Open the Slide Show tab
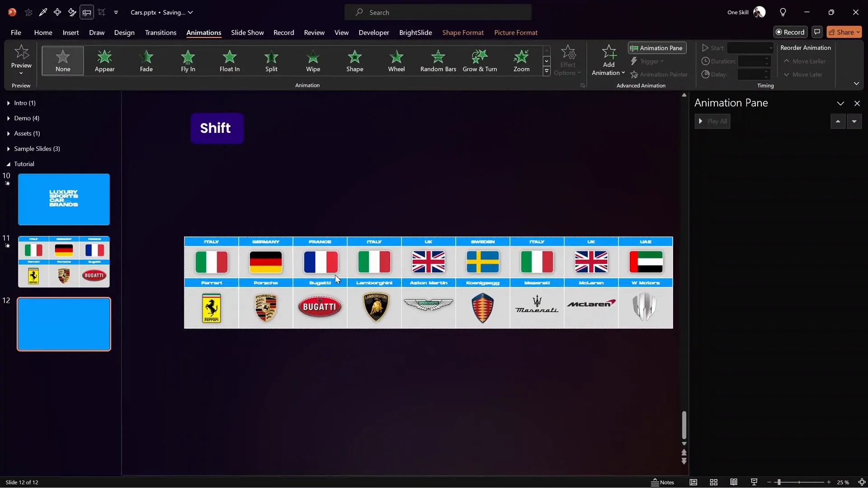The image size is (868, 488). pyautogui.click(x=247, y=33)
